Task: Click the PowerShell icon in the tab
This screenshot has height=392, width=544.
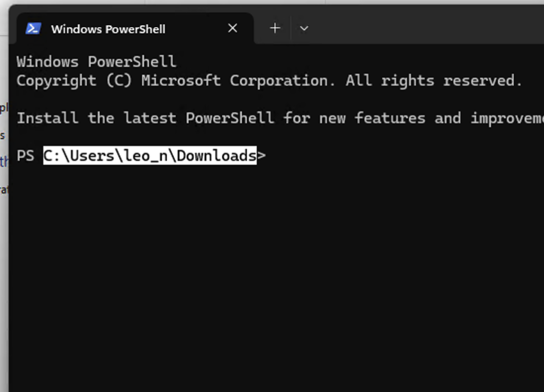Action: pyautogui.click(x=34, y=29)
